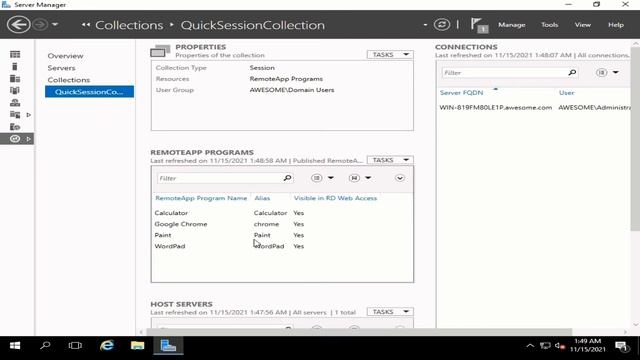The height and width of the screenshot is (360, 640).
Task: Open the Manage menu
Action: click(511, 25)
